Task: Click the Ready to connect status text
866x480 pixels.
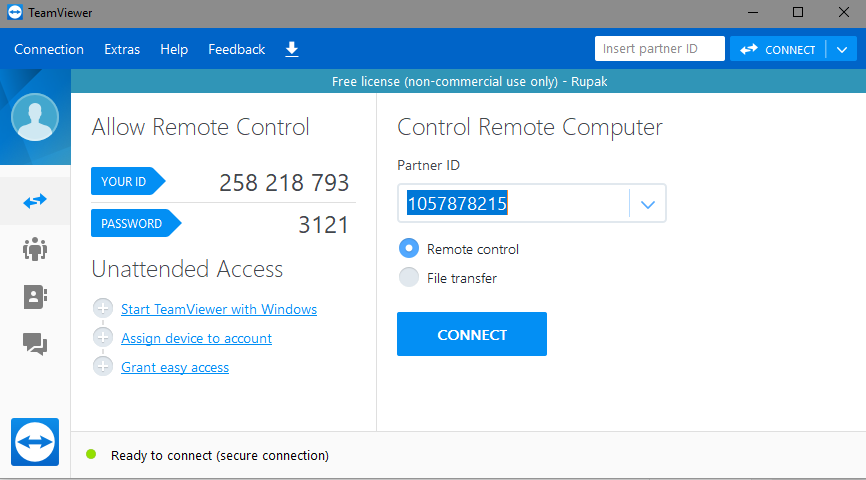Action: tap(220, 455)
